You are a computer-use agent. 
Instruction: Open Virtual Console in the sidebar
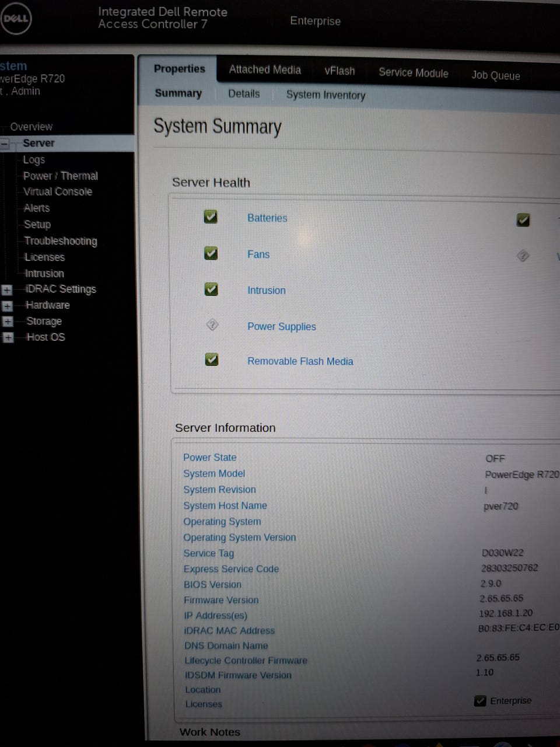57,191
